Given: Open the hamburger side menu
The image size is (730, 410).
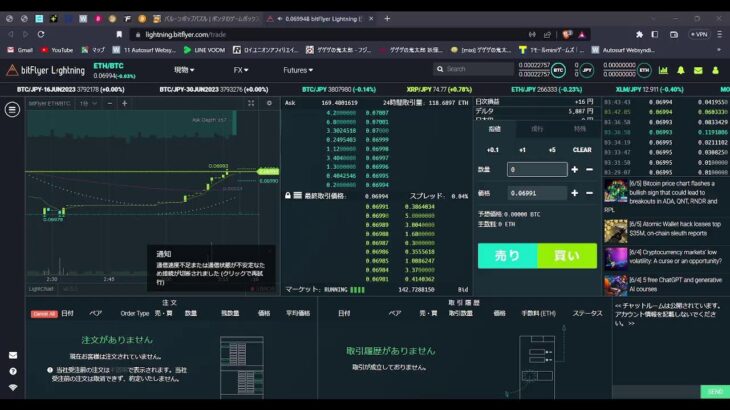Looking at the screenshot, I should [x=12, y=110].
